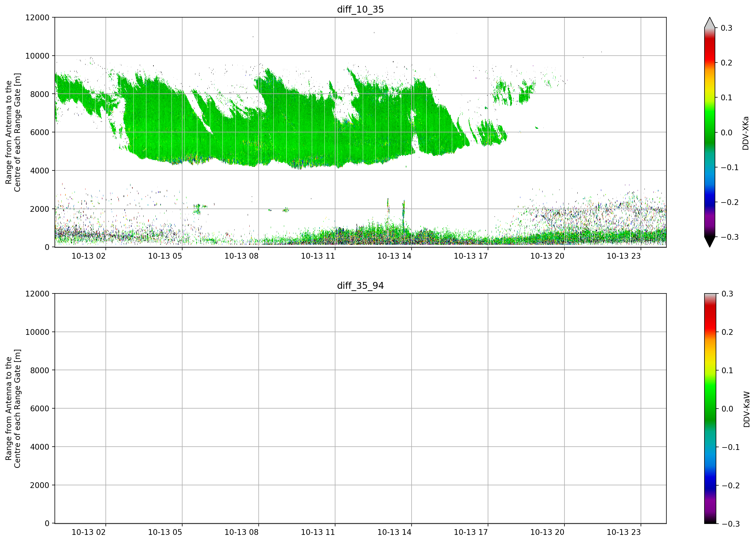The height and width of the screenshot is (542, 756).
Task: Click the 10-13 05 x-tick under diff_10_35
Action: point(165,256)
